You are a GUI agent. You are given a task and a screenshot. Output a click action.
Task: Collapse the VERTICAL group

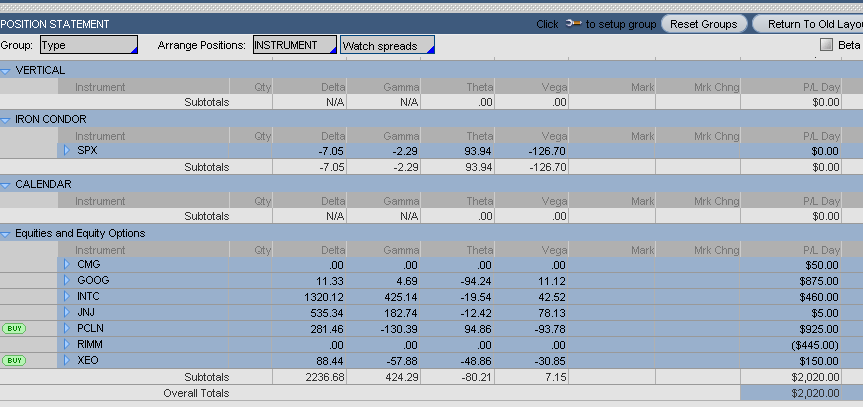pyautogui.click(x=6, y=70)
